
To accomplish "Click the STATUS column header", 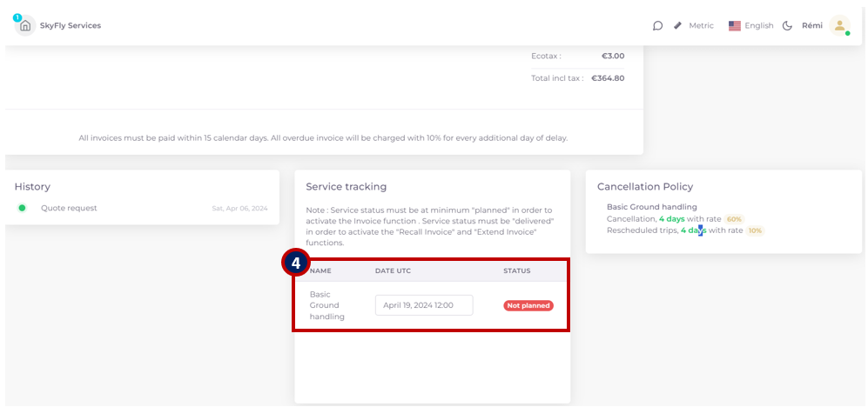I will [517, 271].
